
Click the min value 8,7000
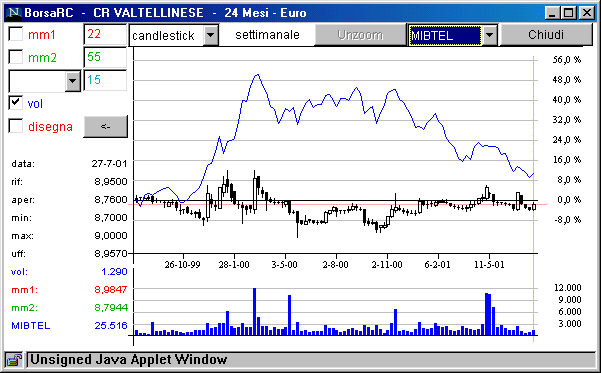point(111,217)
